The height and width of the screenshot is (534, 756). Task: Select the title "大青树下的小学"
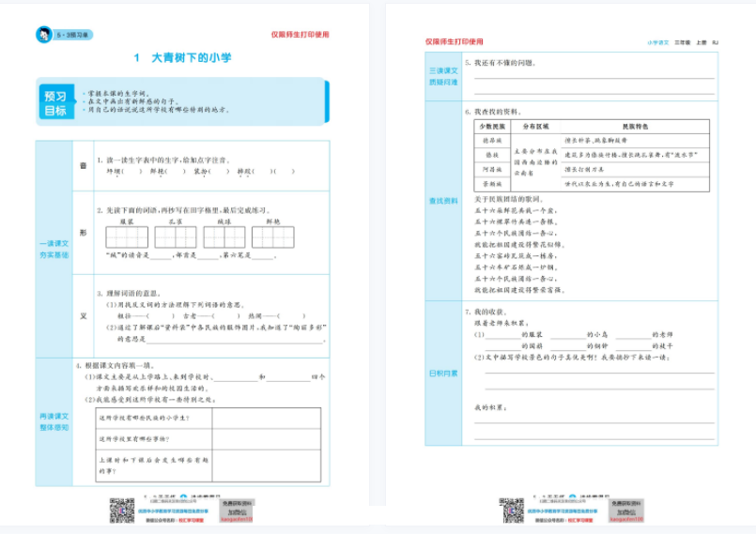click(192, 58)
